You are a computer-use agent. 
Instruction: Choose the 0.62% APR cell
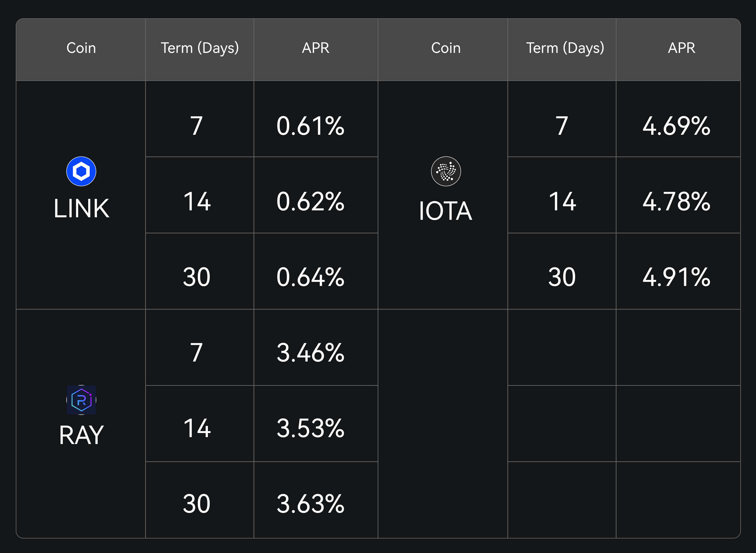click(310, 202)
